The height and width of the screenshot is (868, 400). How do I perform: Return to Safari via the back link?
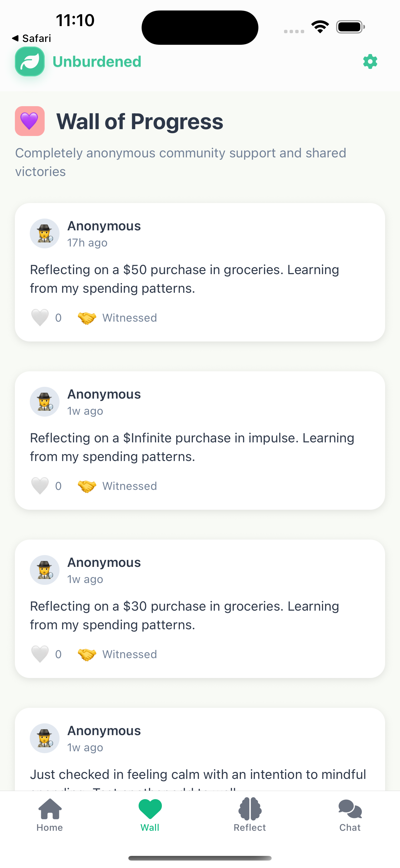coord(31,38)
